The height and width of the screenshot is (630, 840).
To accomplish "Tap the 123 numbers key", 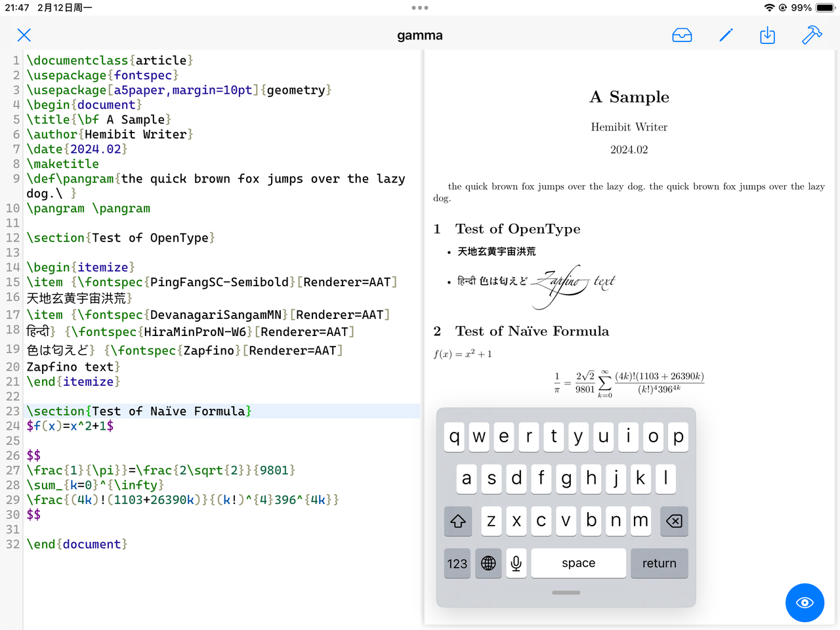I will click(457, 563).
